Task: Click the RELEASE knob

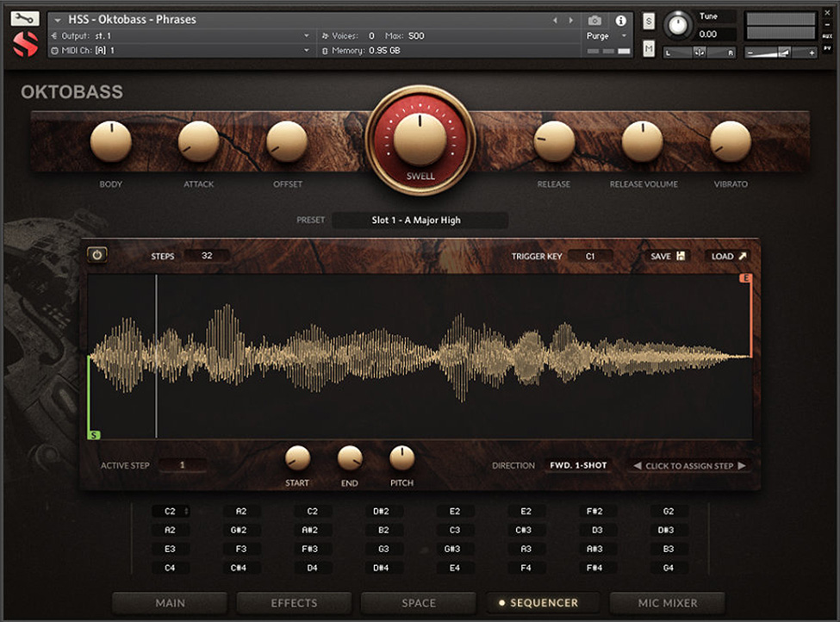Action: point(555,141)
